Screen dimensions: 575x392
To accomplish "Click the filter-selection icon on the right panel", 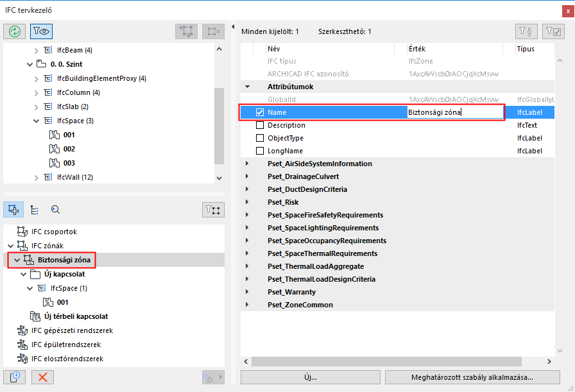I will pyautogui.click(x=553, y=31).
